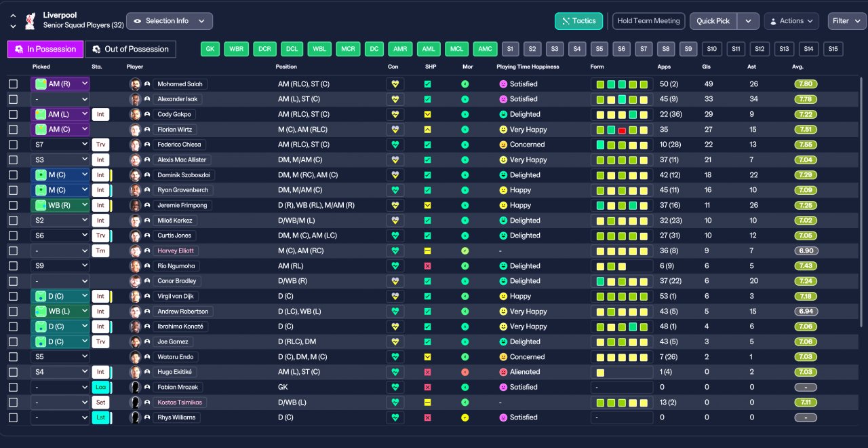Click condition heart icon for Florian Wirtz
The width and height of the screenshot is (868, 448).
tap(395, 130)
